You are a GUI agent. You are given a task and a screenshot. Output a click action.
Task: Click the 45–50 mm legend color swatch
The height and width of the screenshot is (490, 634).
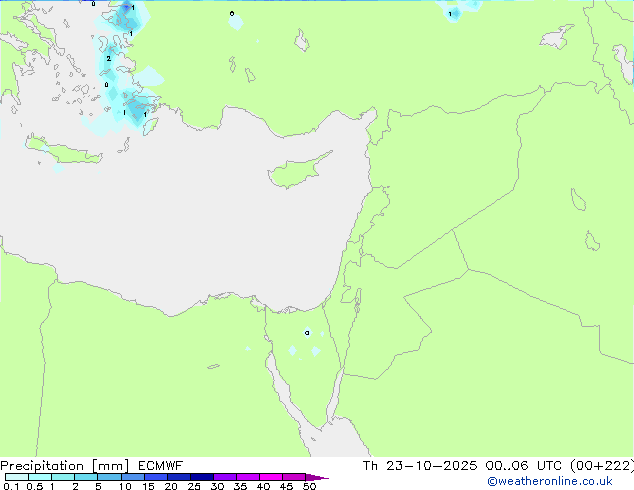(x=294, y=477)
